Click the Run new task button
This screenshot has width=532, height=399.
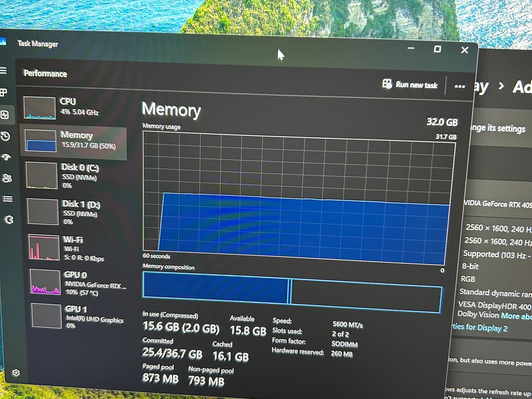[x=410, y=84]
